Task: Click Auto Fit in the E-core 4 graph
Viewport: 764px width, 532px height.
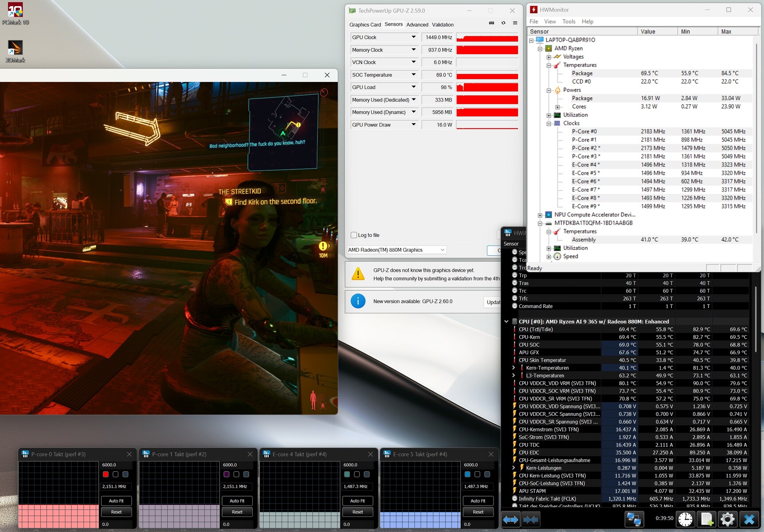Action: 357,501
